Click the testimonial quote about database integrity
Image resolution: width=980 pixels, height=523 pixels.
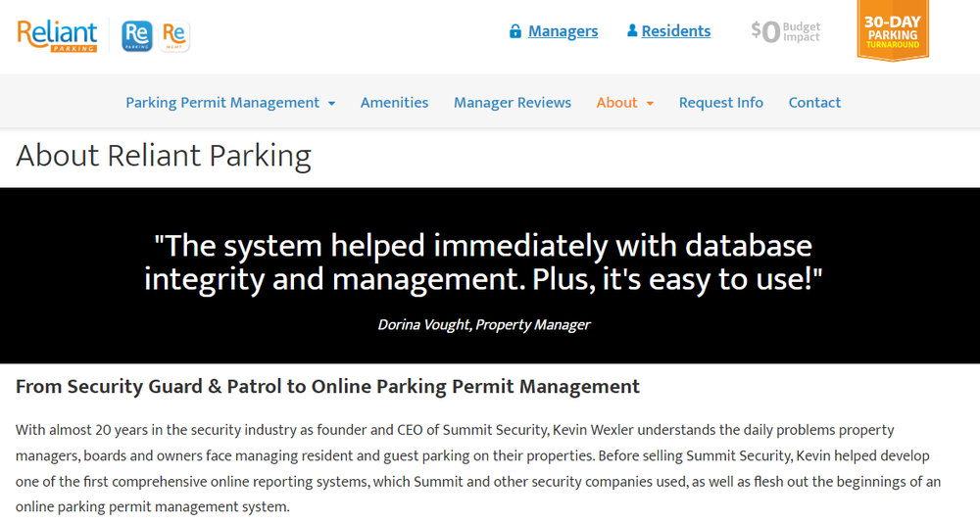[483, 261]
